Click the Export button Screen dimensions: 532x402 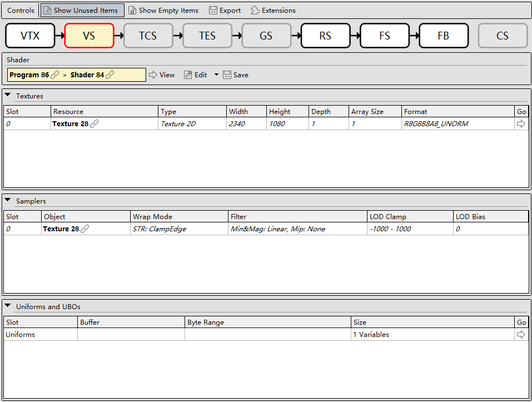(225, 11)
